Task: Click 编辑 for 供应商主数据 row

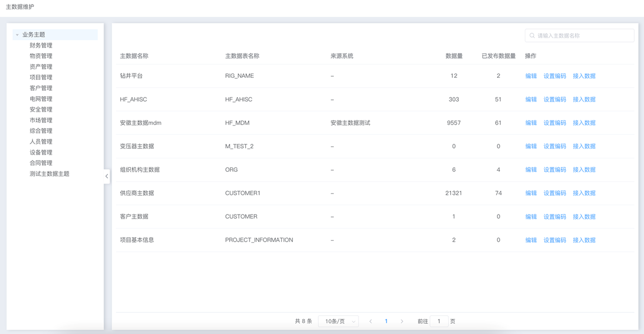Action: [531, 193]
